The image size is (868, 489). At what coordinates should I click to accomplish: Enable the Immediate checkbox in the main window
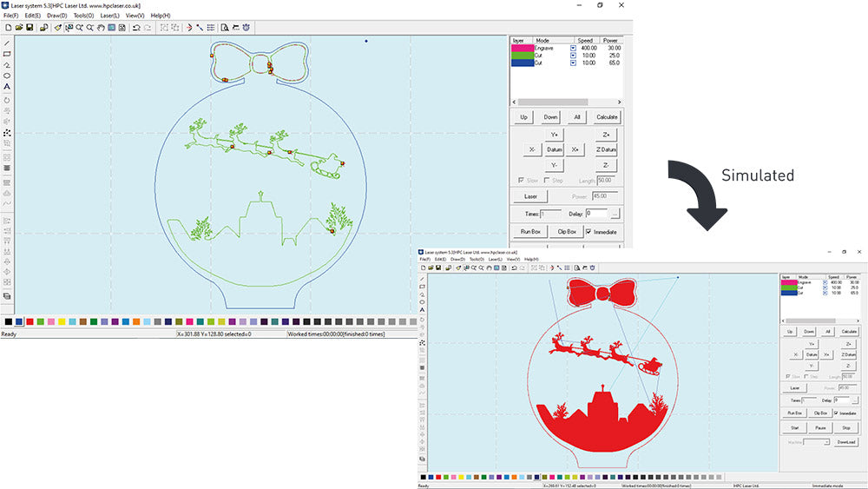pos(589,232)
